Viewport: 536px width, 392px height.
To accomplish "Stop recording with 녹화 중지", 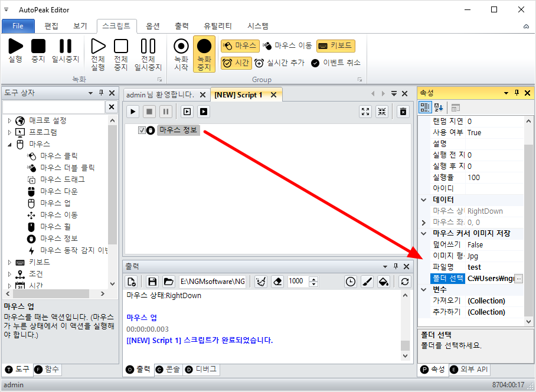I will point(204,55).
